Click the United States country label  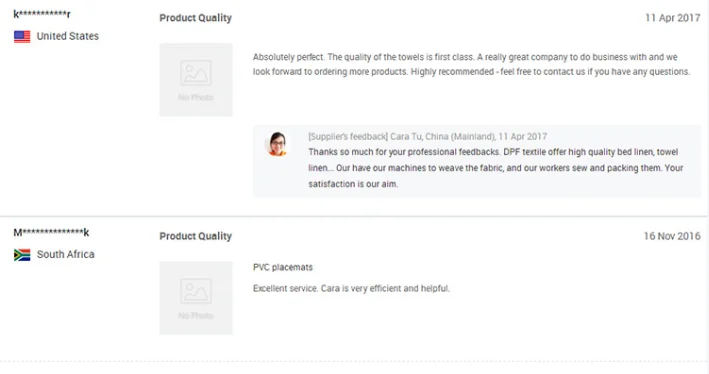tap(68, 36)
